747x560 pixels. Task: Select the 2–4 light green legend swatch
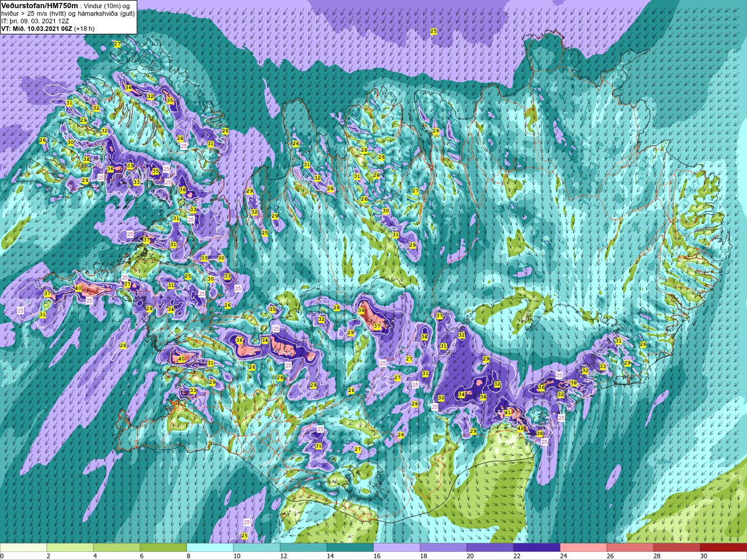(x=70, y=548)
